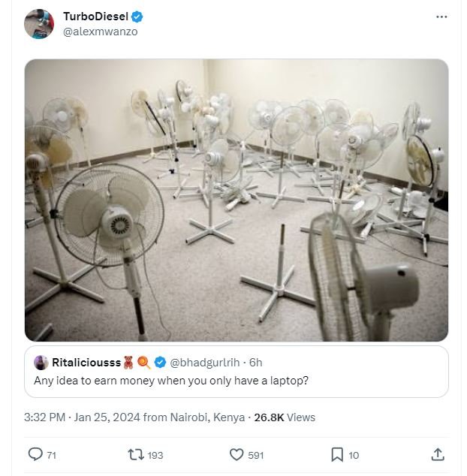
Task: Click the reply speech bubble icon
Action: point(35,454)
